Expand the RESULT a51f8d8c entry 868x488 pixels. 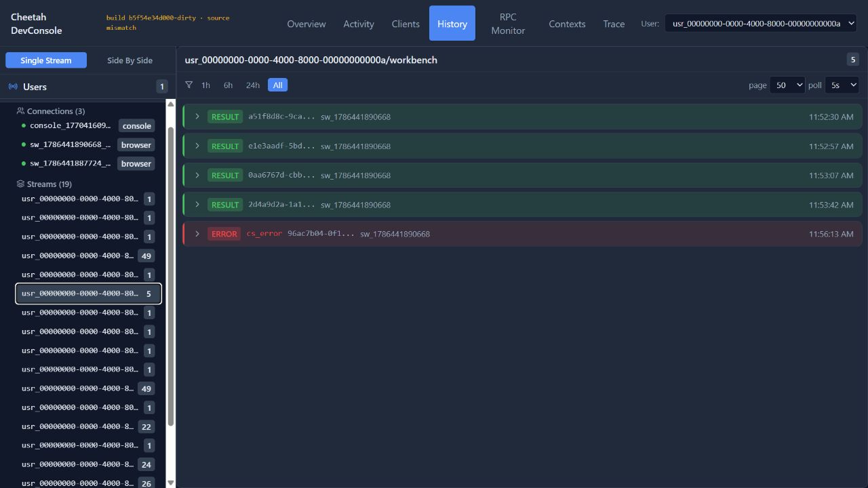(197, 117)
